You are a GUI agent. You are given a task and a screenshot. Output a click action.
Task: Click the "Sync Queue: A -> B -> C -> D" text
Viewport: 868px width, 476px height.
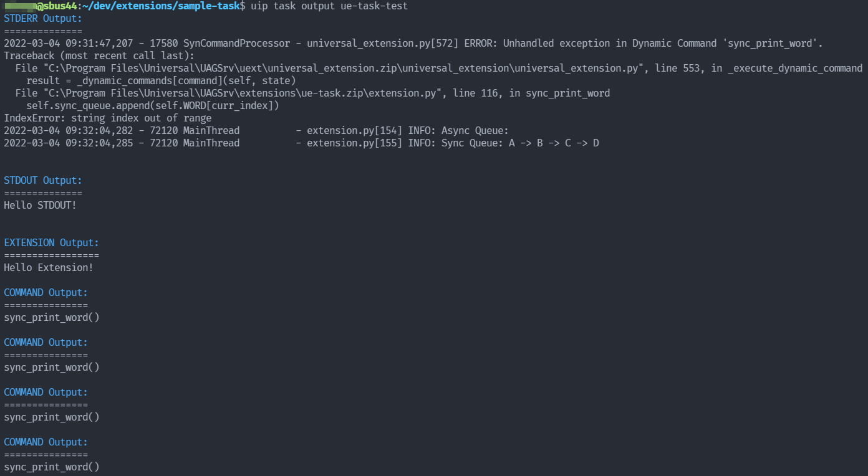520,143
